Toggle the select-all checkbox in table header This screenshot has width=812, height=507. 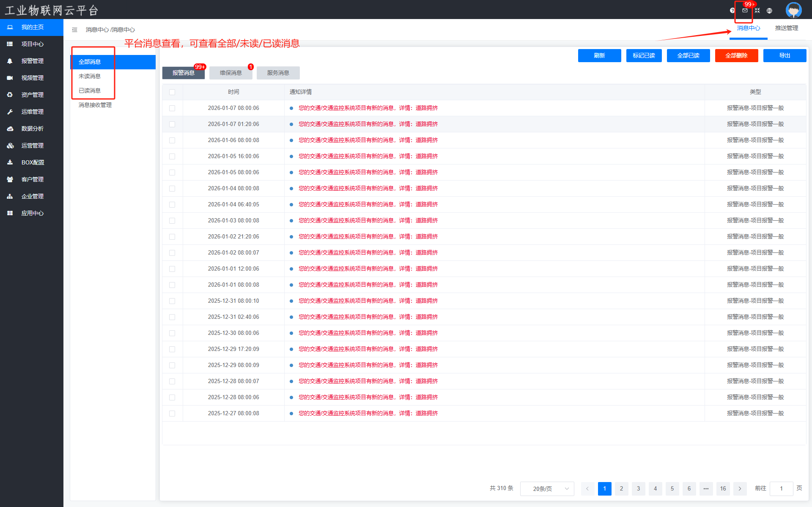(x=172, y=92)
